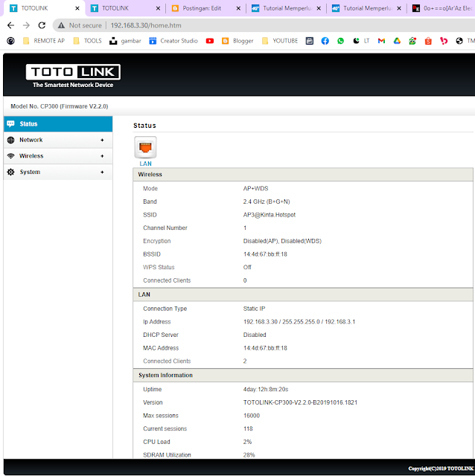Open dark square bookmark before Facebook
The image size is (475, 476).
click(x=310, y=41)
